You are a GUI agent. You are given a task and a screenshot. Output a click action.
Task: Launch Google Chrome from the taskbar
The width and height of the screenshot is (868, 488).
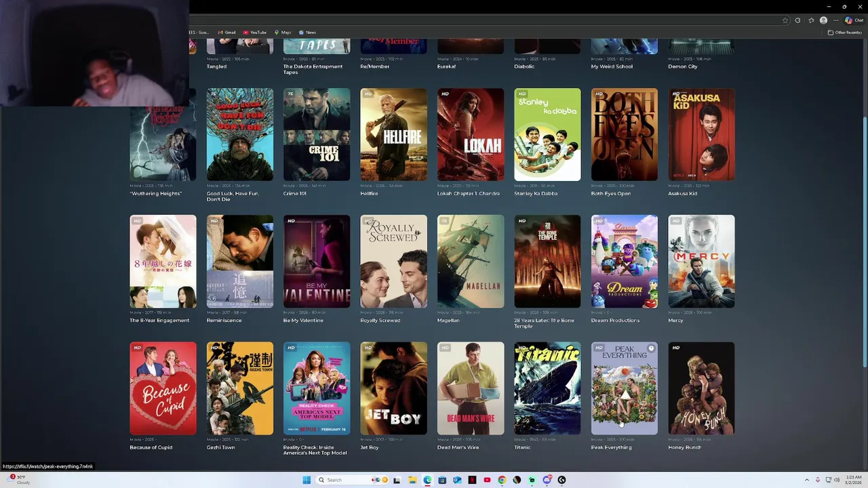pyautogui.click(x=502, y=480)
